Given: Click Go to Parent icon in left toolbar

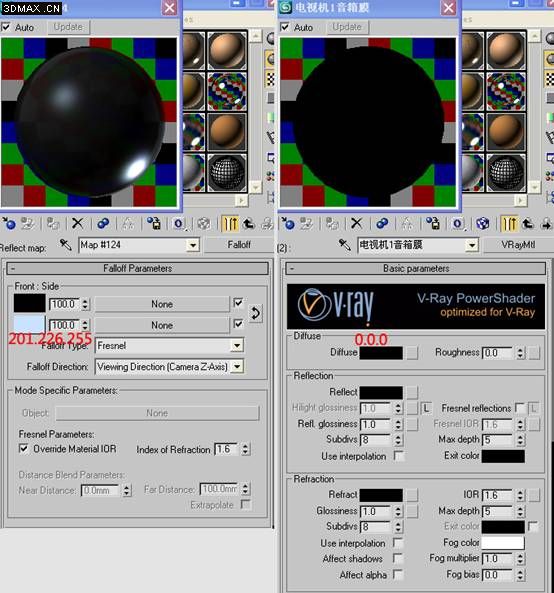Looking at the screenshot, I should pyautogui.click(x=248, y=224).
